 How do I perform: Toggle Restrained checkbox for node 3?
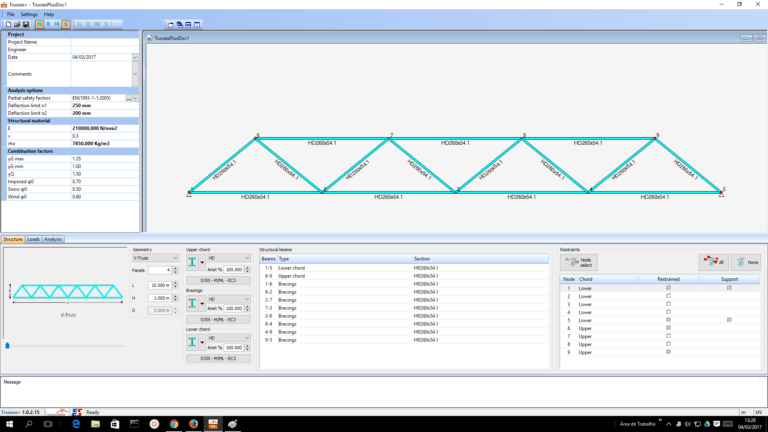point(668,304)
